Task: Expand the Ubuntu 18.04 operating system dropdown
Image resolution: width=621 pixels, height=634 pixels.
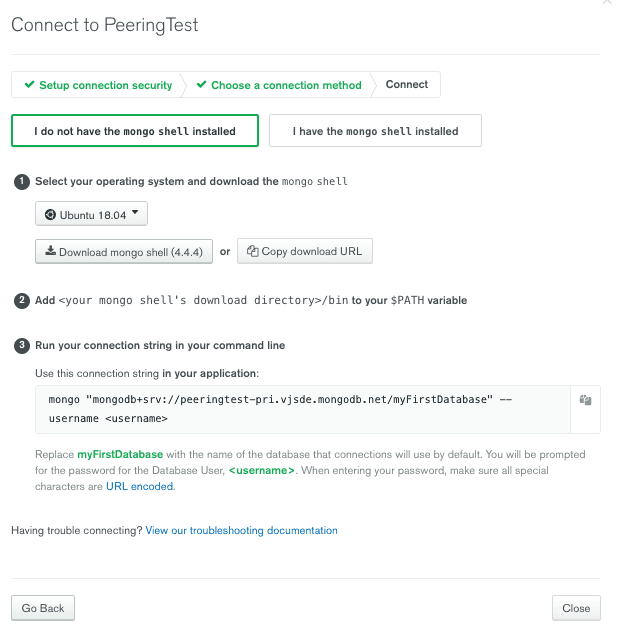Action: tap(92, 214)
